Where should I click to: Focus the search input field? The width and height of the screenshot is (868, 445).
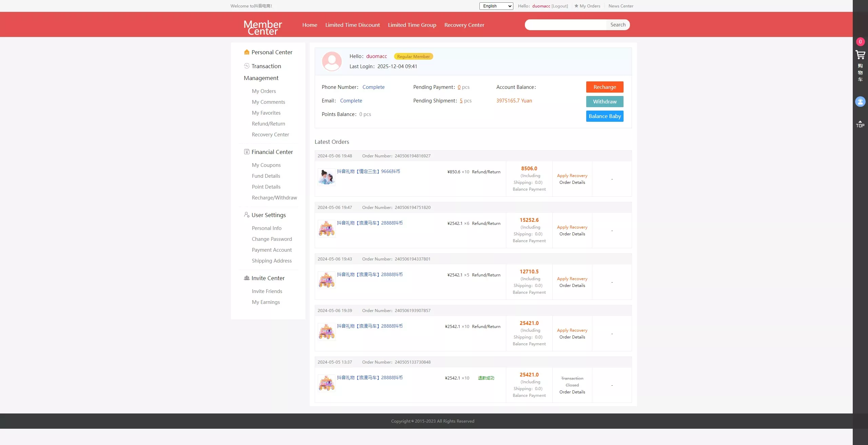click(566, 25)
